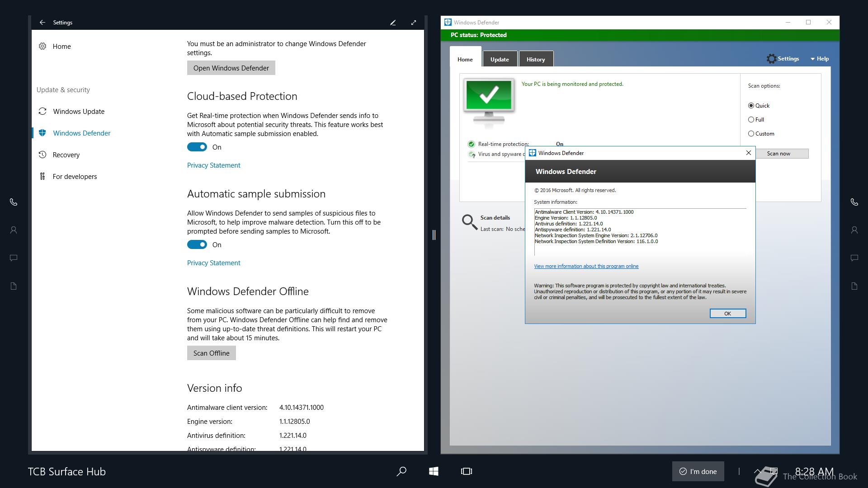Click OK in the About dialog
Image resolution: width=868 pixels, height=488 pixels.
pos(727,314)
